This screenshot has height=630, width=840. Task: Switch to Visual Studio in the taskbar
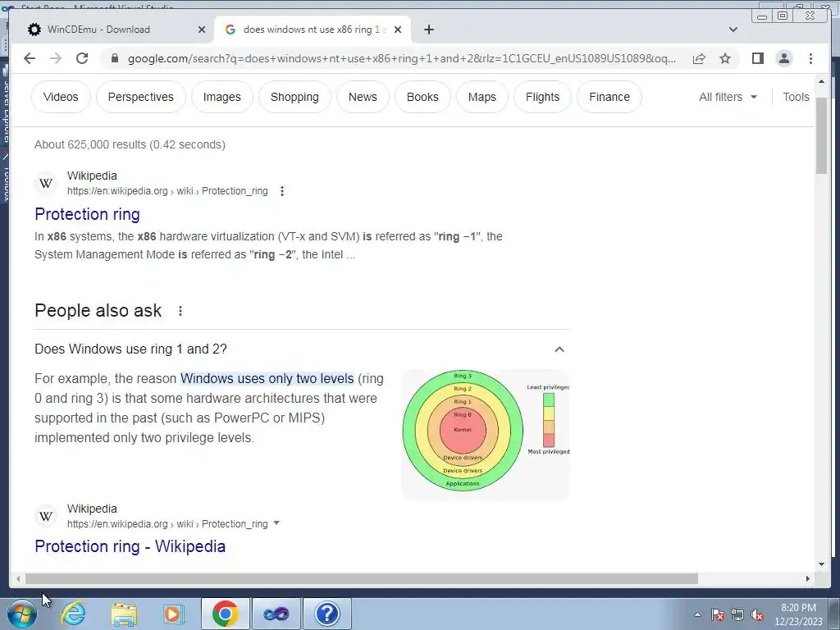pyautogui.click(x=276, y=614)
